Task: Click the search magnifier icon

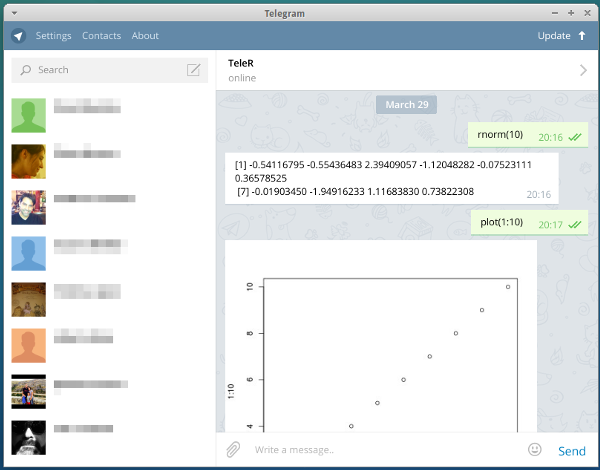Action: [x=26, y=70]
